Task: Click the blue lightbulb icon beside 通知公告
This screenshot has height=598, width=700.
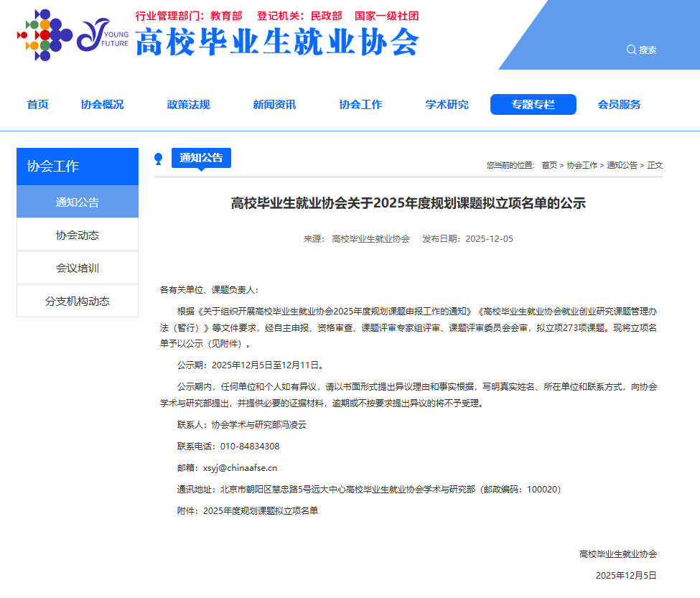Action: click(159, 159)
